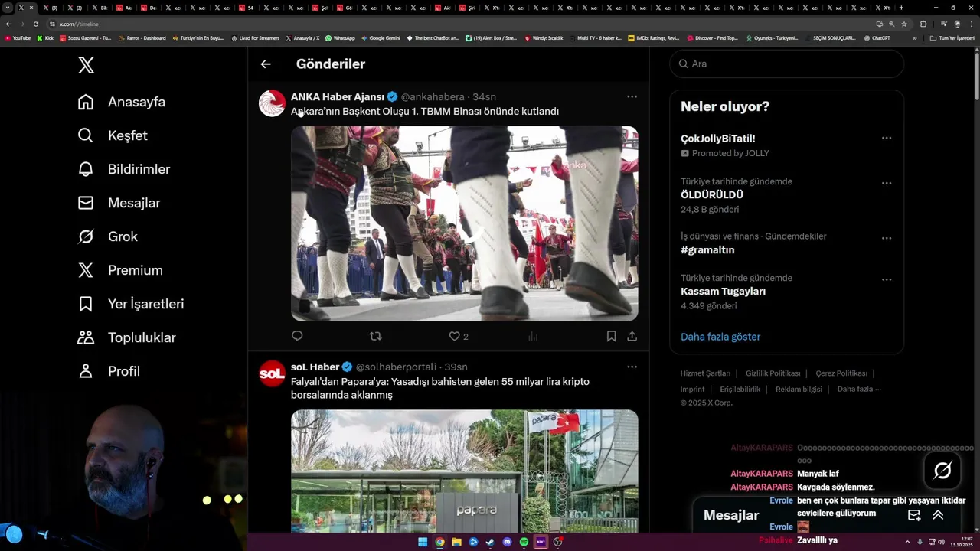Image resolution: width=980 pixels, height=551 pixels.
Task: Open a new browser tab with plus
Action: pyautogui.click(x=901, y=8)
